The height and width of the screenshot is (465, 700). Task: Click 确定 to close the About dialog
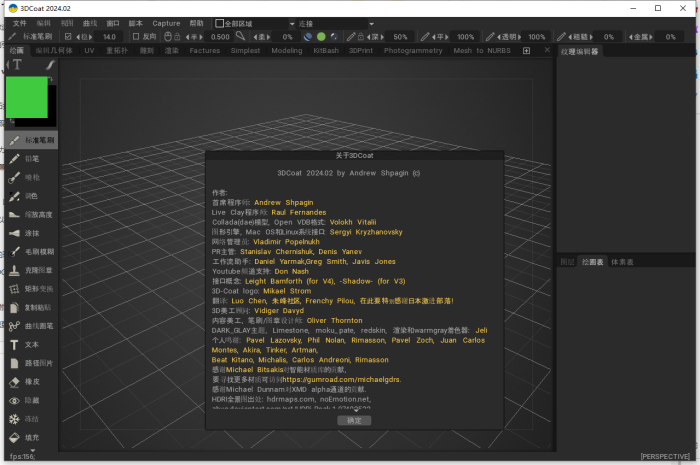[354, 420]
